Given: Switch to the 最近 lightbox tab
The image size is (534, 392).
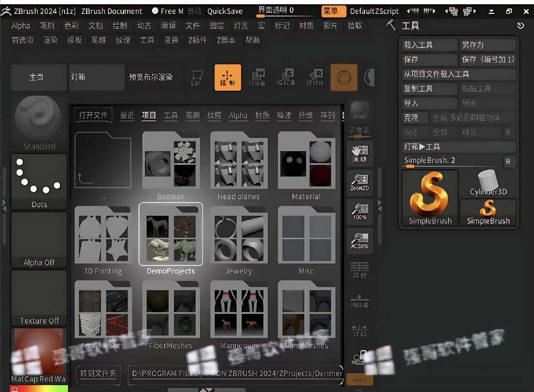Looking at the screenshot, I should pyautogui.click(x=127, y=115).
